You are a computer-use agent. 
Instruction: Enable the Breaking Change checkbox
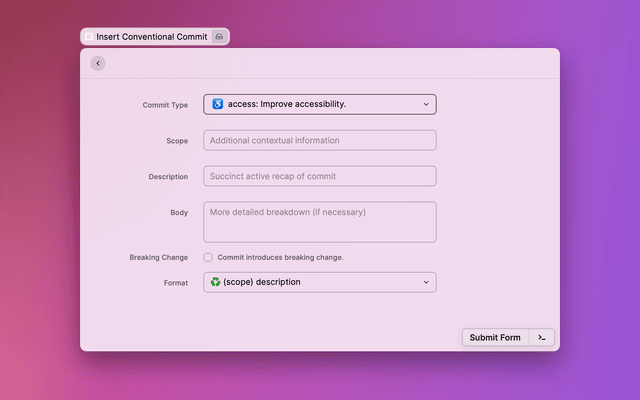(x=208, y=257)
